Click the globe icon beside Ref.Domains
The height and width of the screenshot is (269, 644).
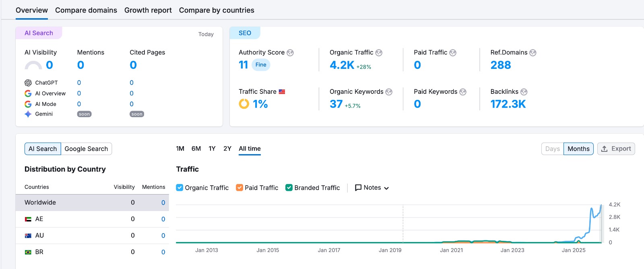(x=533, y=53)
